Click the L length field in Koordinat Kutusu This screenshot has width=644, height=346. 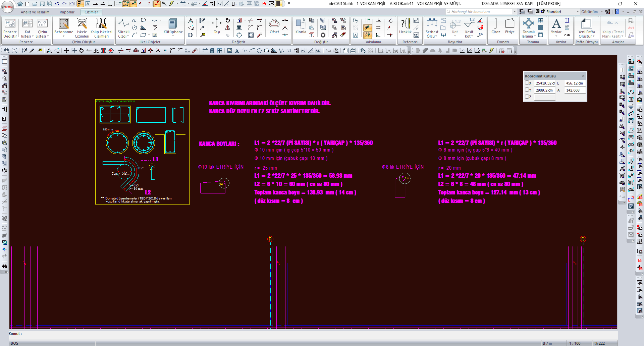tap(575, 83)
